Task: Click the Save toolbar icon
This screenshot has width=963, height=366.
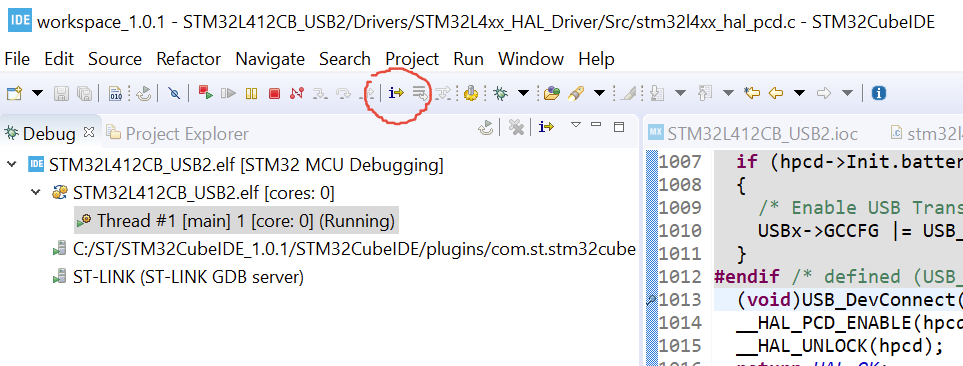Action: [61, 93]
